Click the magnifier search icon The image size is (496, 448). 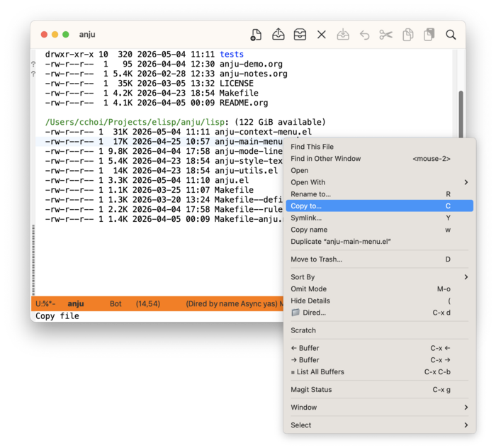[x=451, y=35]
